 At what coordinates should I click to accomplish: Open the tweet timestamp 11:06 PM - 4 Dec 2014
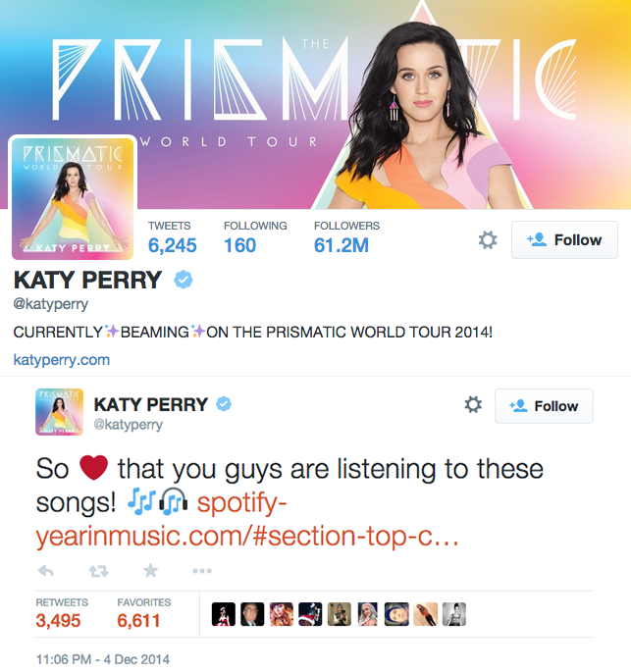pyautogui.click(x=103, y=659)
